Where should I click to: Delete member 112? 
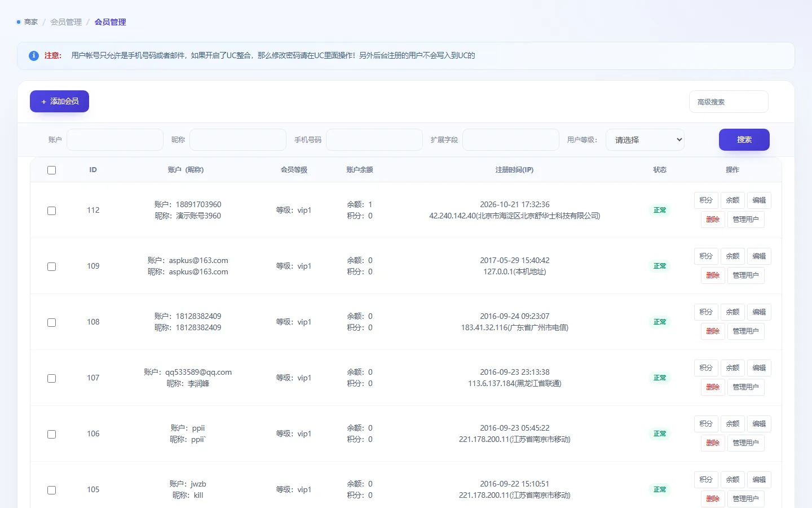713,220
